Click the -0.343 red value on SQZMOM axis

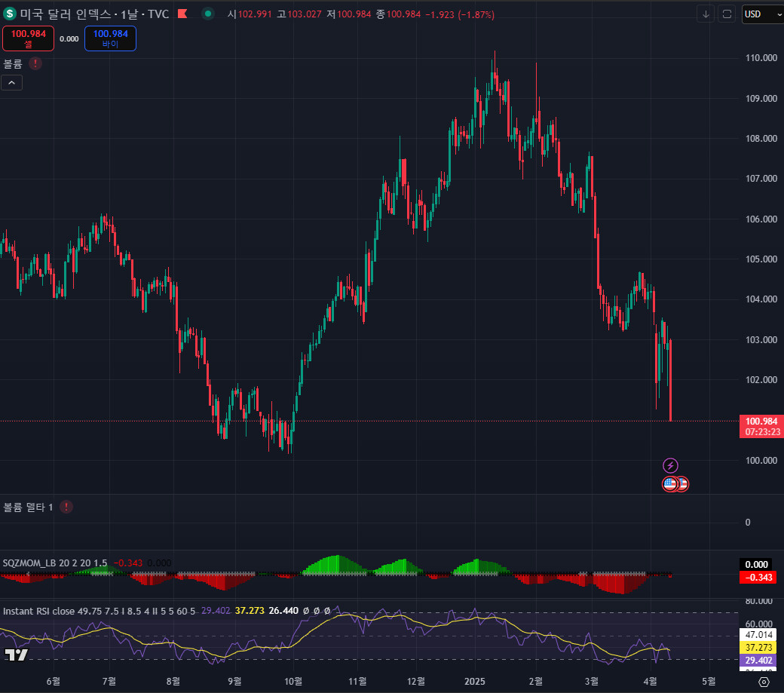click(758, 578)
